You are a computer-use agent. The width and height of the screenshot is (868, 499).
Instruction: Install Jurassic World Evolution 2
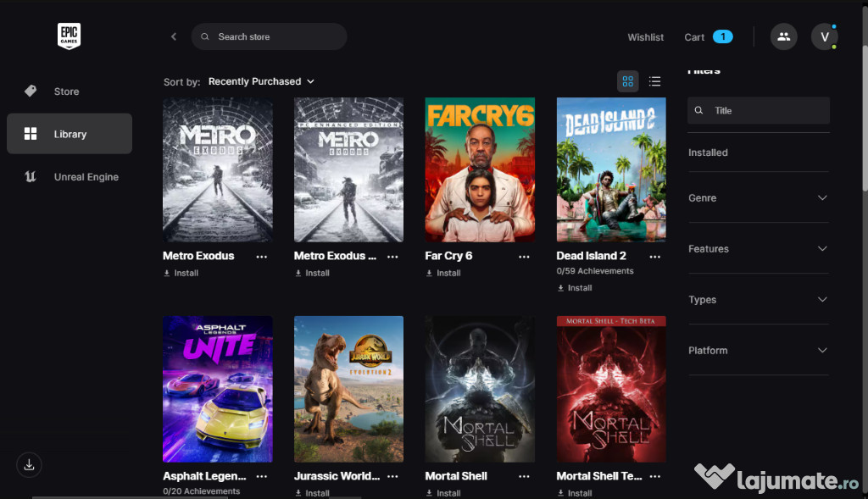click(x=312, y=493)
